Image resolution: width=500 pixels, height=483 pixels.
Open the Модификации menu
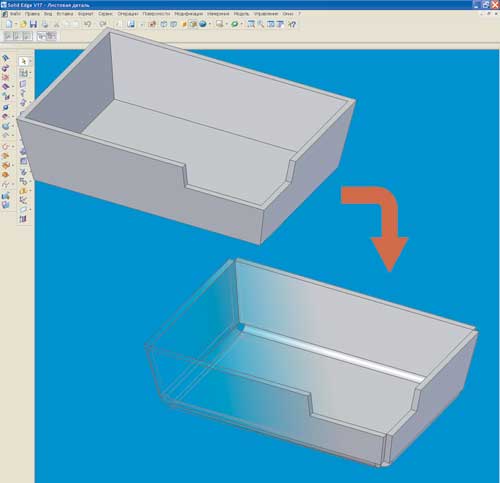pyautogui.click(x=189, y=14)
